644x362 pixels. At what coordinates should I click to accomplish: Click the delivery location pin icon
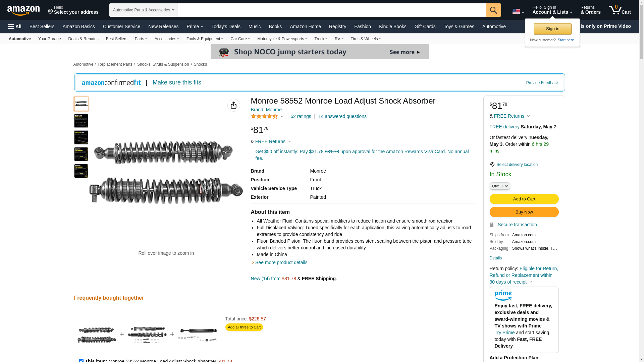pos(492,165)
